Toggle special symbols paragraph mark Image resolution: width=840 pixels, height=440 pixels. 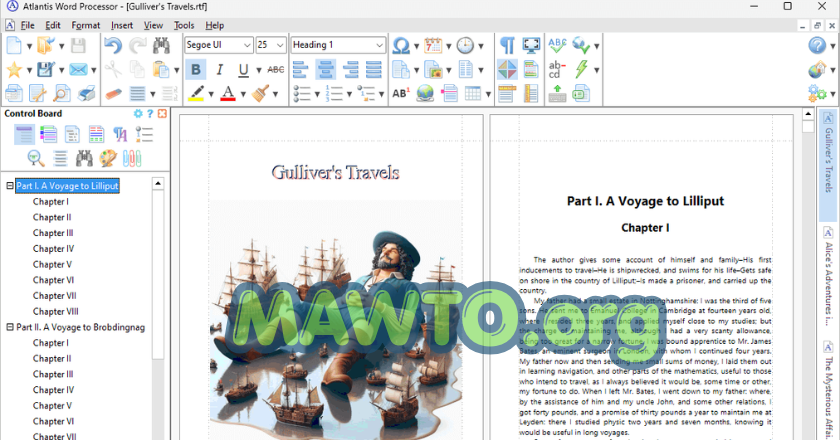(507, 46)
